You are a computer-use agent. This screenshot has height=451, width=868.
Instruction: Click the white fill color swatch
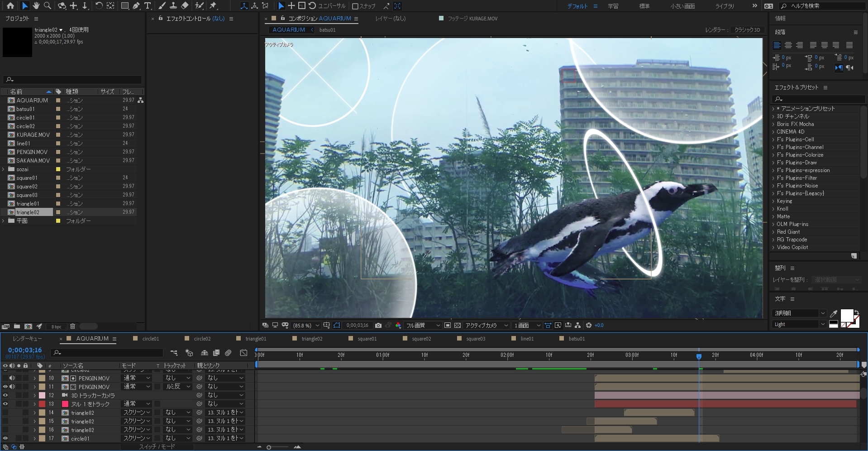(x=846, y=315)
